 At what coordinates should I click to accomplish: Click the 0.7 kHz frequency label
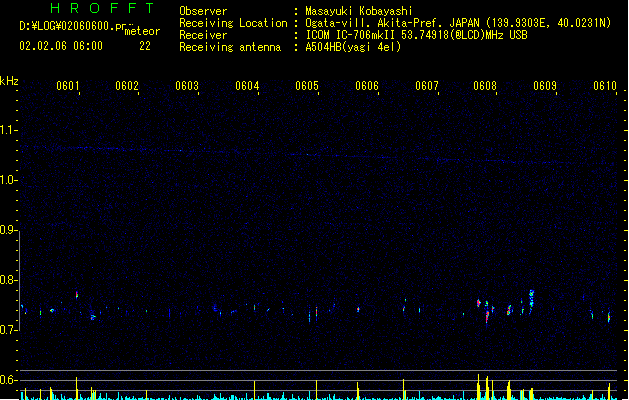point(8,330)
